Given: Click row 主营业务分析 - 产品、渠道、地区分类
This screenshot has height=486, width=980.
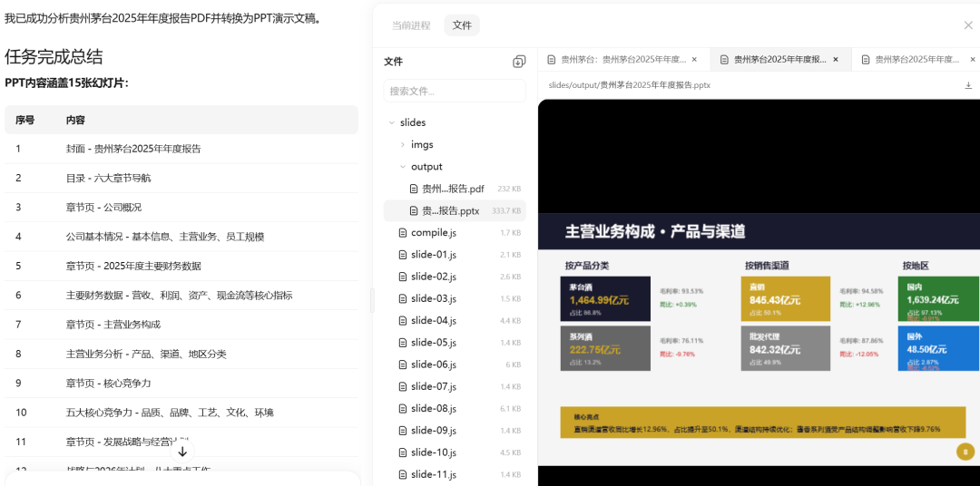Looking at the screenshot, I should [x=181, y=355].
